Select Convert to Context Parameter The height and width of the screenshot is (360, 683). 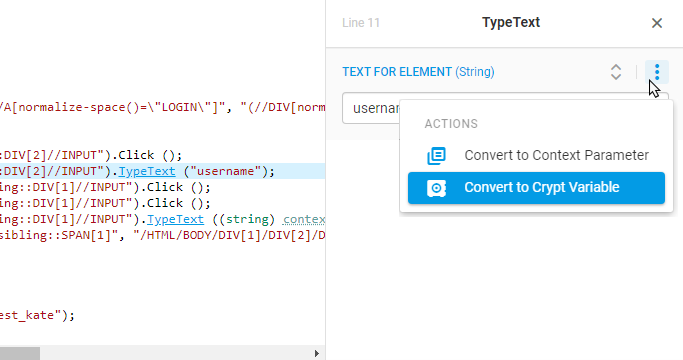coord(536,155)
